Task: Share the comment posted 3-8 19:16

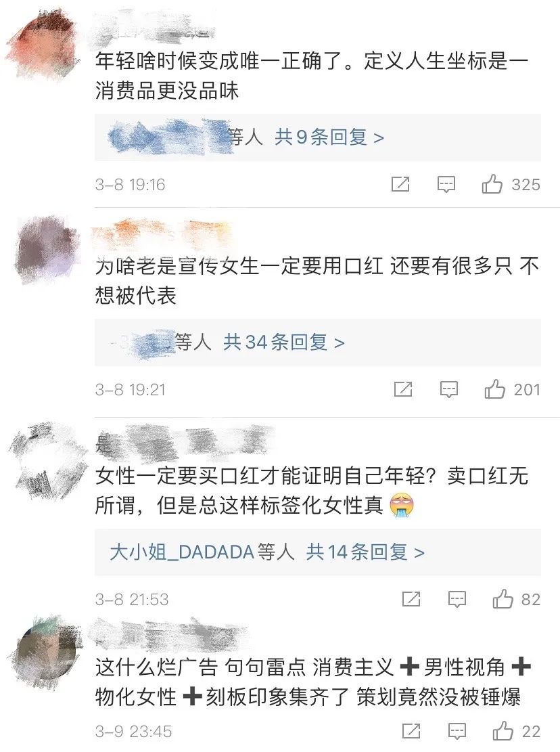Action: 400,184
